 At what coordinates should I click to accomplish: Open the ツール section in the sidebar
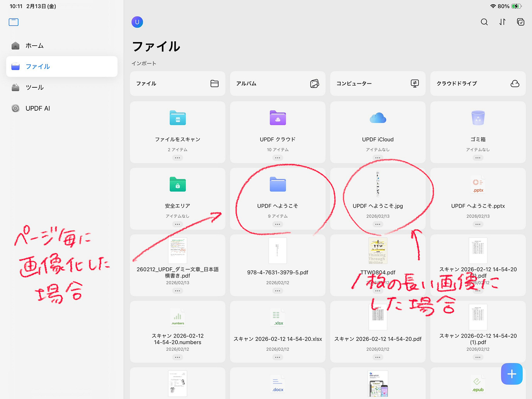click(x=35, y=87)
